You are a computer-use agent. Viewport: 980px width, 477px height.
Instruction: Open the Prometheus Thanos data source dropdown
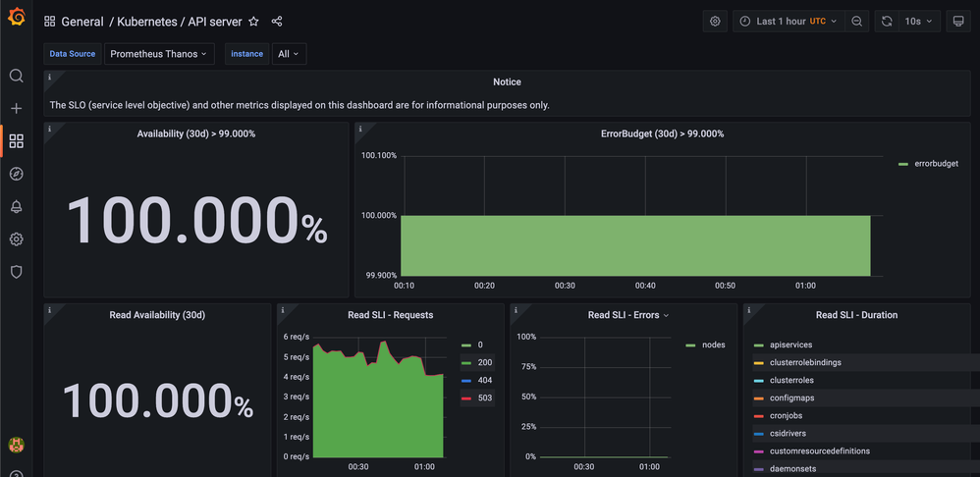159,54
